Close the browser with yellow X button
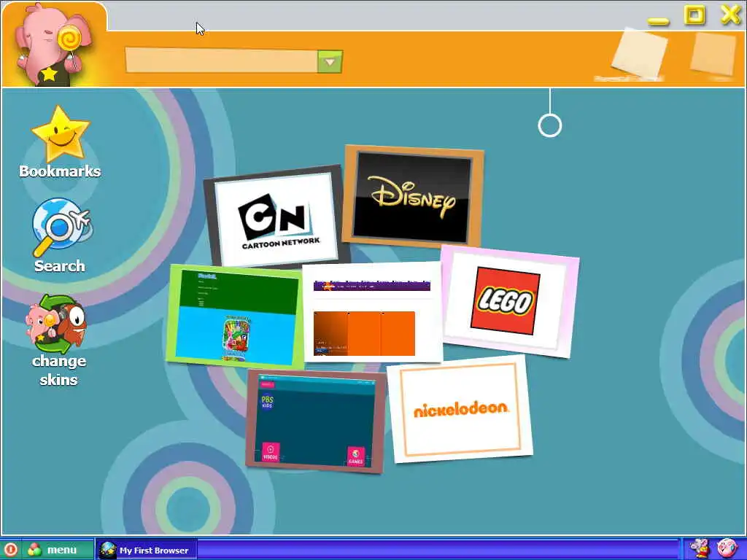The image size is (747, 560). (x=730, y=15)
